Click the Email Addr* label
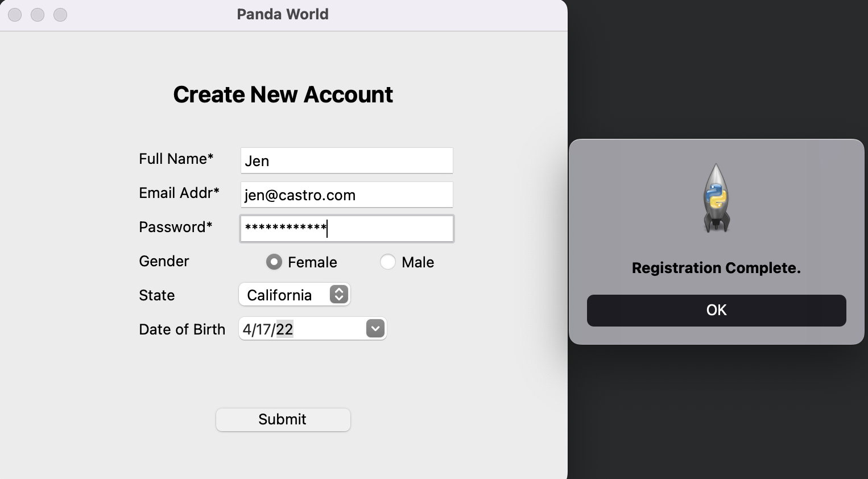The image size is (868, 479). coord(179,193)
